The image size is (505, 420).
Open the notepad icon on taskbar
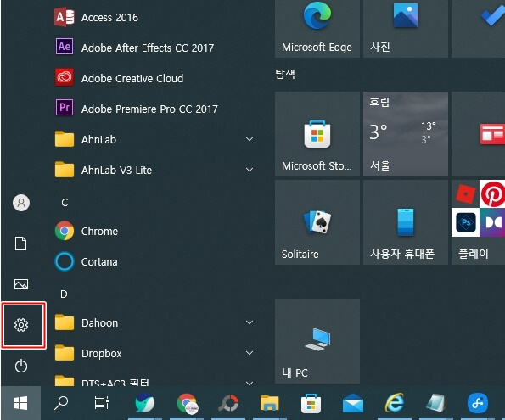pos(435,403)
